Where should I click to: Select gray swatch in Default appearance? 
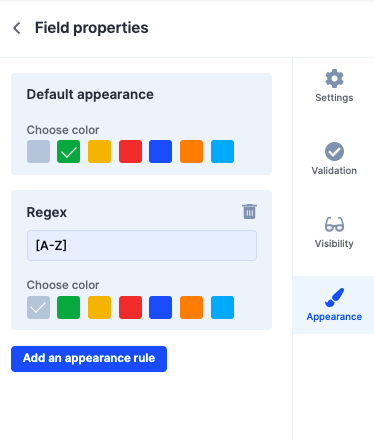pos(38,152)
